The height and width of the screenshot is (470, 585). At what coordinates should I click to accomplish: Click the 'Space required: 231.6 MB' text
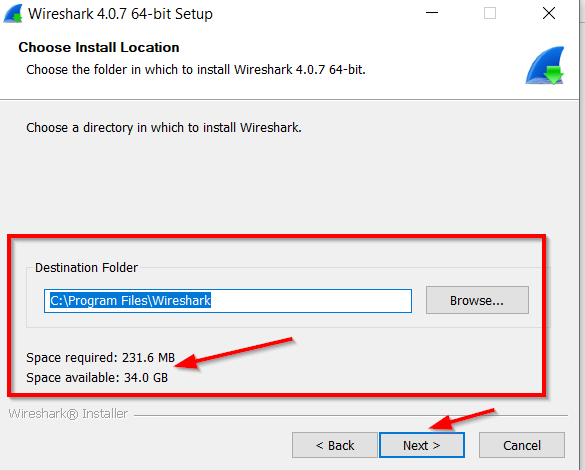coord(100,357)
